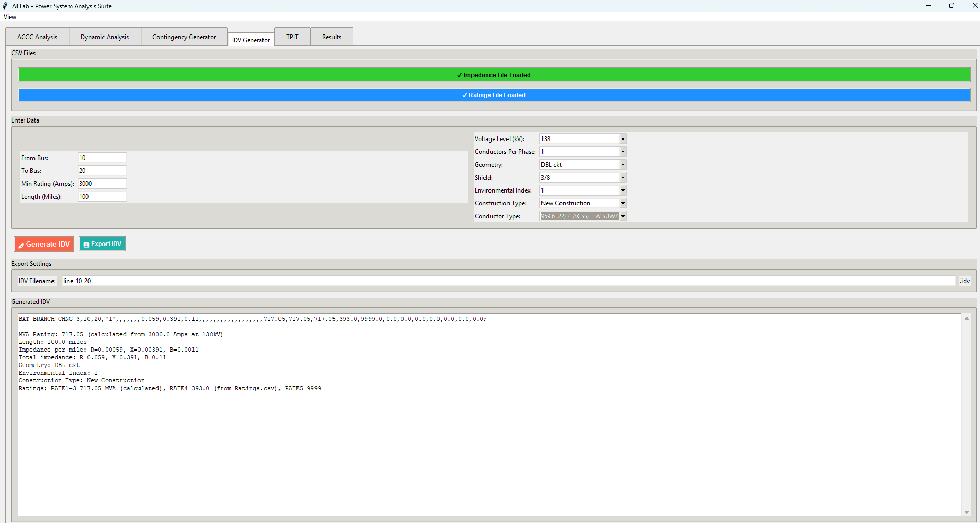The width and height of the screenshot is (980, 523).
Task: Expand the Conductor Type dropdown
Action: [x=623, y=216]
